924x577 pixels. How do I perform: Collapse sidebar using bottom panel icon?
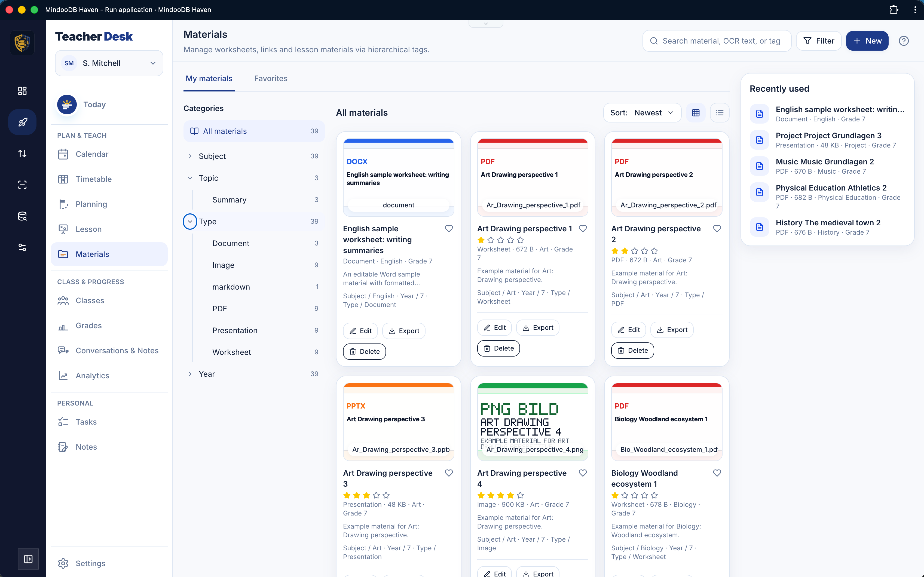(x=28, y=559)
